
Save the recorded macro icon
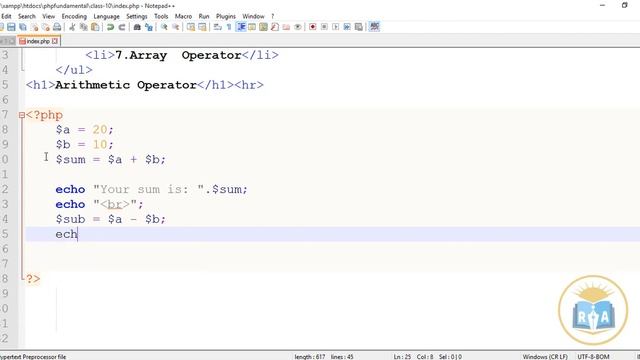358,27
